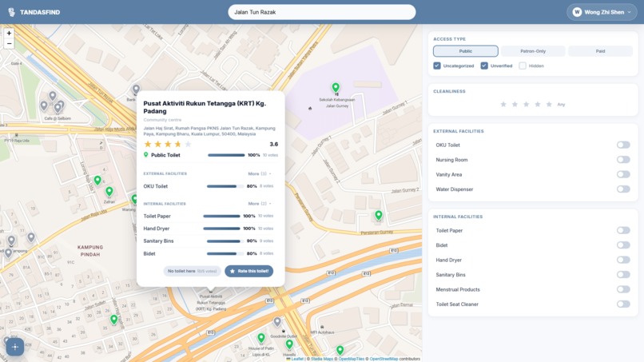This screenshot has height=362, width=644.
Task: Open the Wong Zhi Shen account dropdown
Action: pos(602,12)
